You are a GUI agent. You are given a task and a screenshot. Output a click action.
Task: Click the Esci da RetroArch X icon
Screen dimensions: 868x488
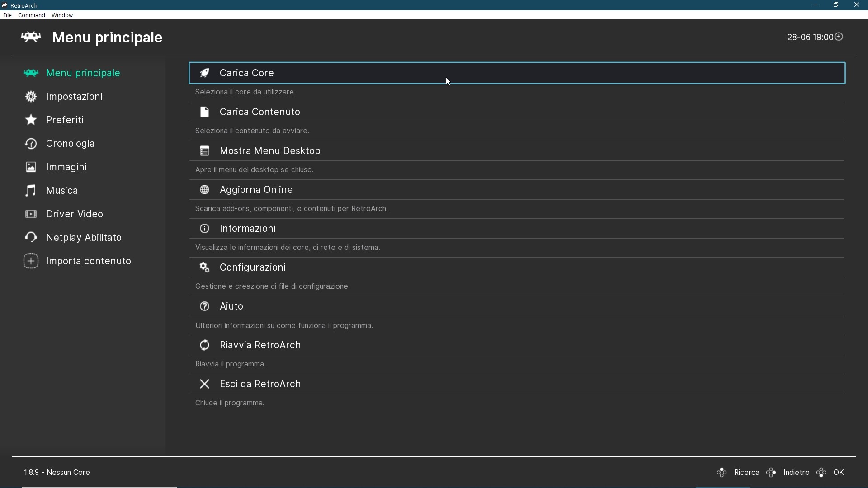(x=205, y=384)
